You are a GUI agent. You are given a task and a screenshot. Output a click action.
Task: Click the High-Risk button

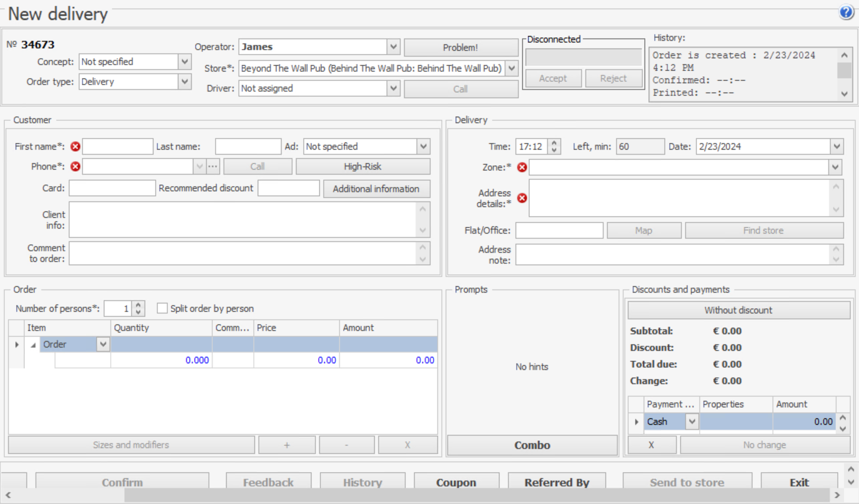[363, 167]
